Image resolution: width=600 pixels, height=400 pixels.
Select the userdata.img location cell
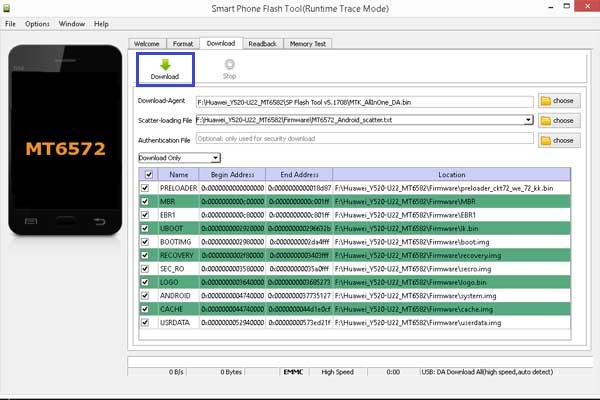click(x=452, y=322)
